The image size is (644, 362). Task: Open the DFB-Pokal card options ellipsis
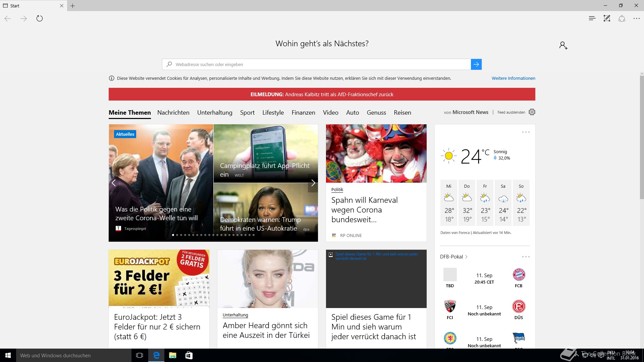click(526, 257)
